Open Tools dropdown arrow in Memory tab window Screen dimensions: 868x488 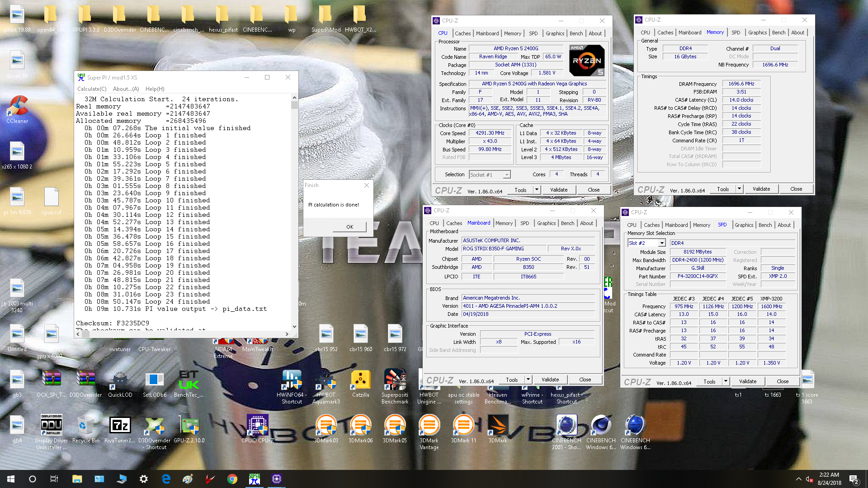[x=739, y=189]
